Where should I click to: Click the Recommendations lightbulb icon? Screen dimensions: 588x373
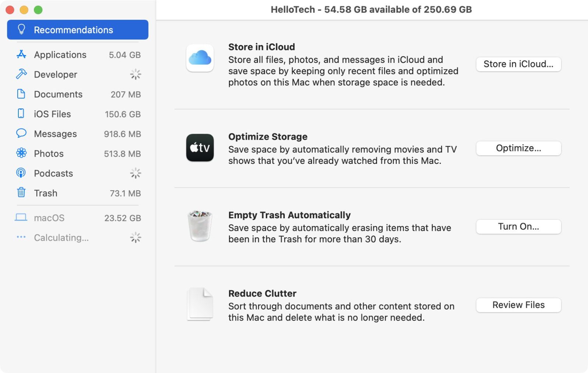21,29
